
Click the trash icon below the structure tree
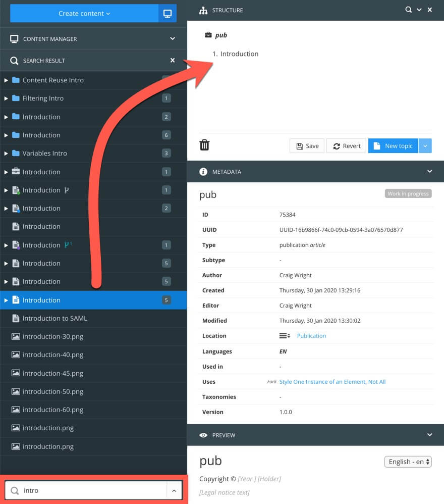(204, 145)
